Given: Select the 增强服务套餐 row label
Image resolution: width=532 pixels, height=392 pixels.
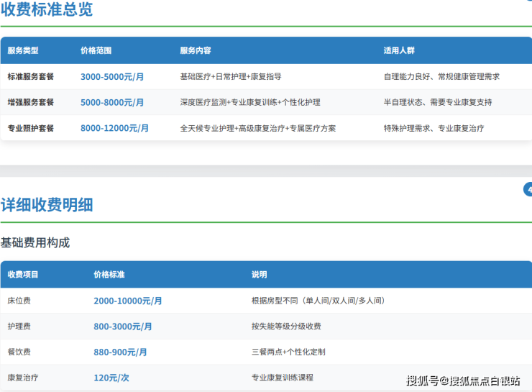Looking at the screenshot, I should click(31, 102).
